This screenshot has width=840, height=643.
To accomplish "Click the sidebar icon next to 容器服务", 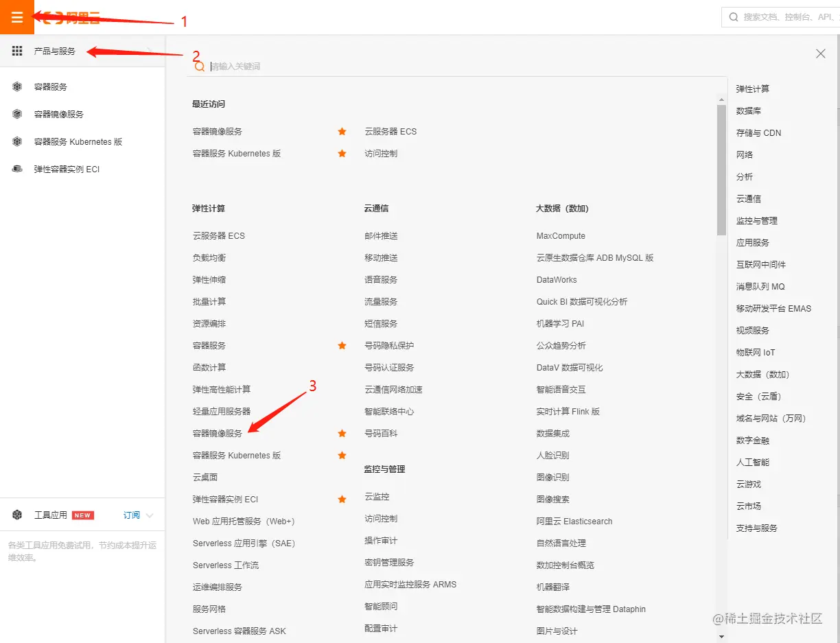I will coord(17,86).
